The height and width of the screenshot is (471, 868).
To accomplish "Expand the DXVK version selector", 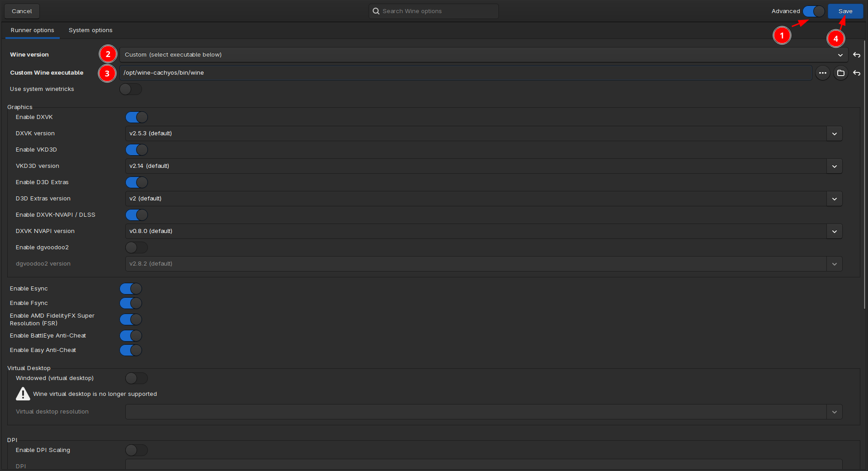I will 835,133.
